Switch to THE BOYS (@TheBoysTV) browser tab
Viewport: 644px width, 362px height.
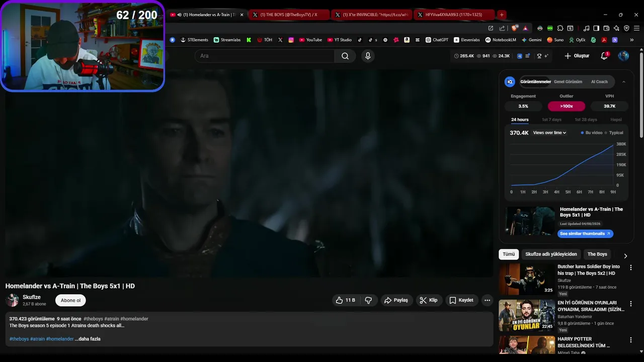click(x=289, y=15)
